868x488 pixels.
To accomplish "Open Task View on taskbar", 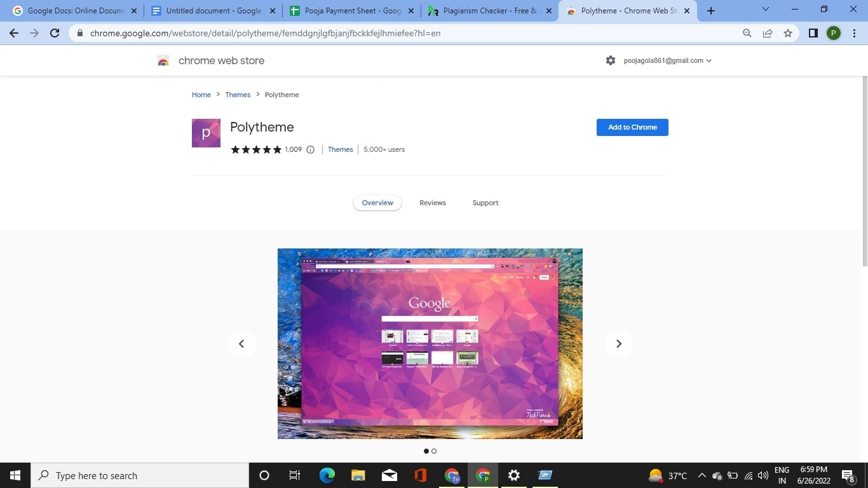I will coord(295,475).
